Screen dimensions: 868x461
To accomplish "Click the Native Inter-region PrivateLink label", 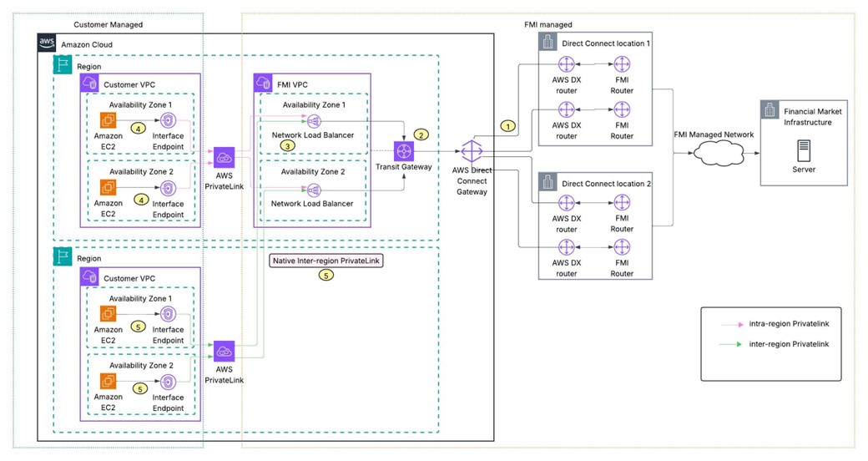I will [326, 261].
